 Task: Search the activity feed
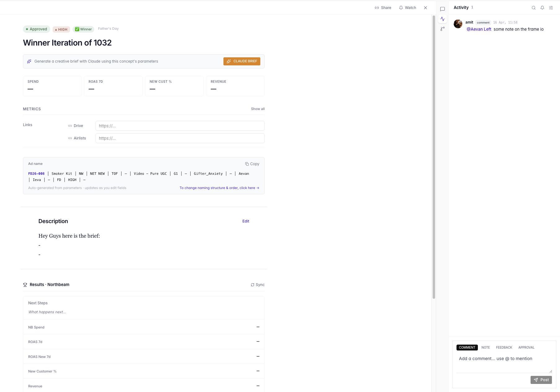[x=534, y=8]
